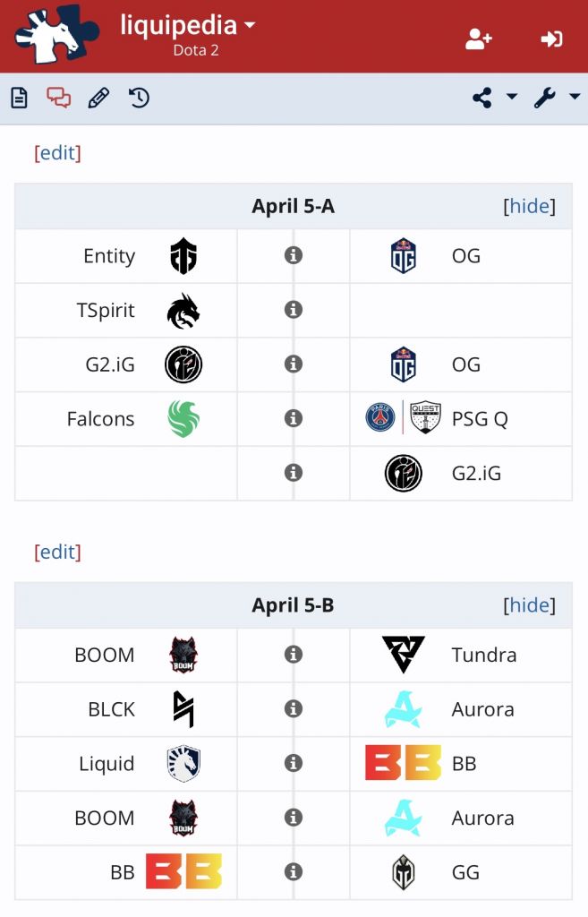This screenshot has width=588, height=917.
Task: Click the create account icon
Action: click(479, 39)
